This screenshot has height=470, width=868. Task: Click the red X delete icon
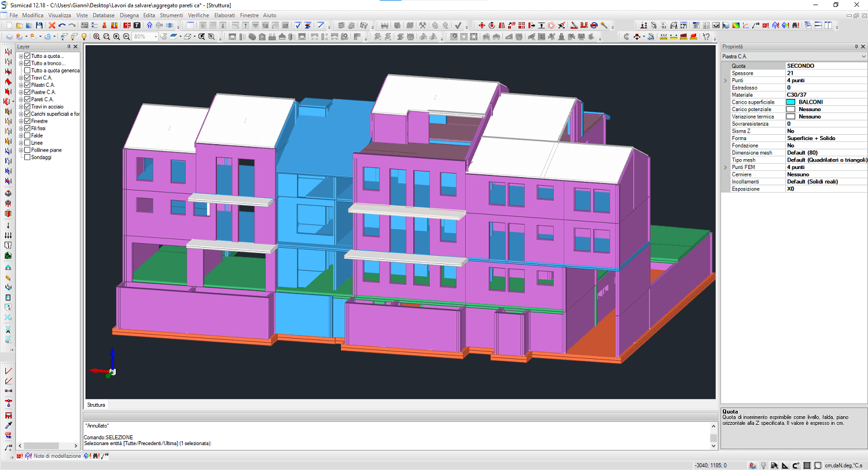pyautogui.click(x=52, y=25)
